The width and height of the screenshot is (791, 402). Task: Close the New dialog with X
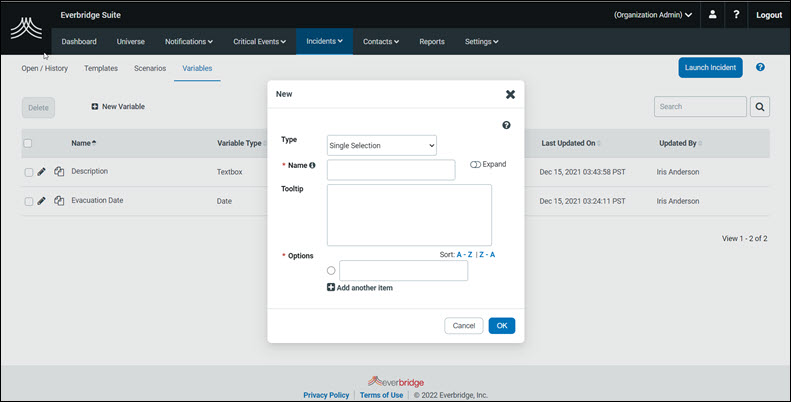(x=510, y=94)
